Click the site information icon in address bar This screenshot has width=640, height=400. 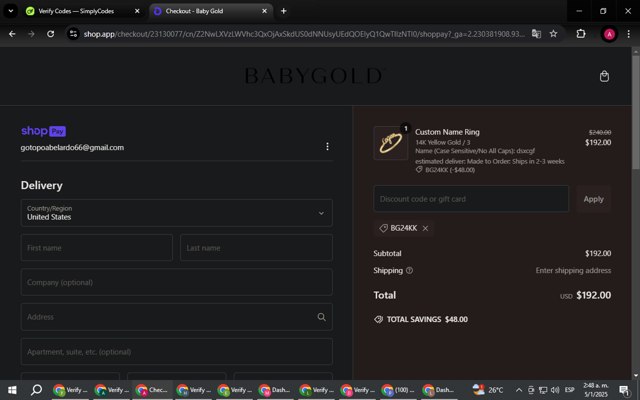73,34
